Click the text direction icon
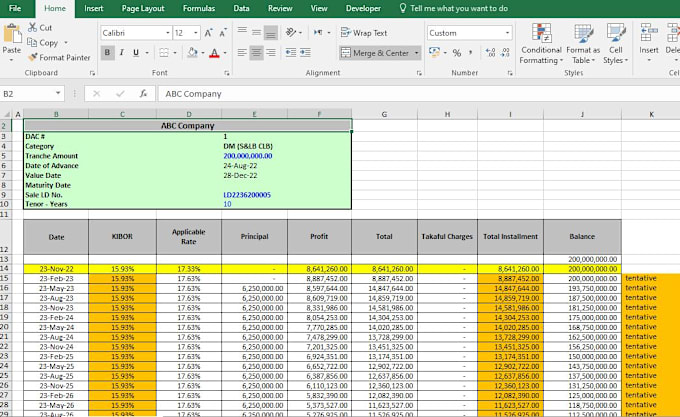Viewport: 680px width, 417px height. [x=318, y=33]
